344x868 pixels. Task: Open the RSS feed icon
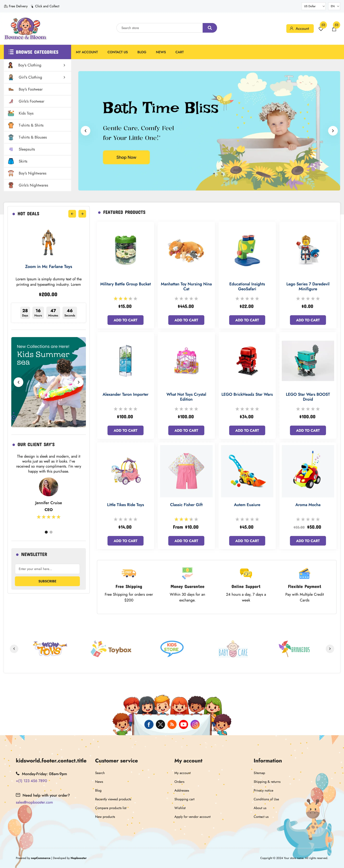click(172, 724)
